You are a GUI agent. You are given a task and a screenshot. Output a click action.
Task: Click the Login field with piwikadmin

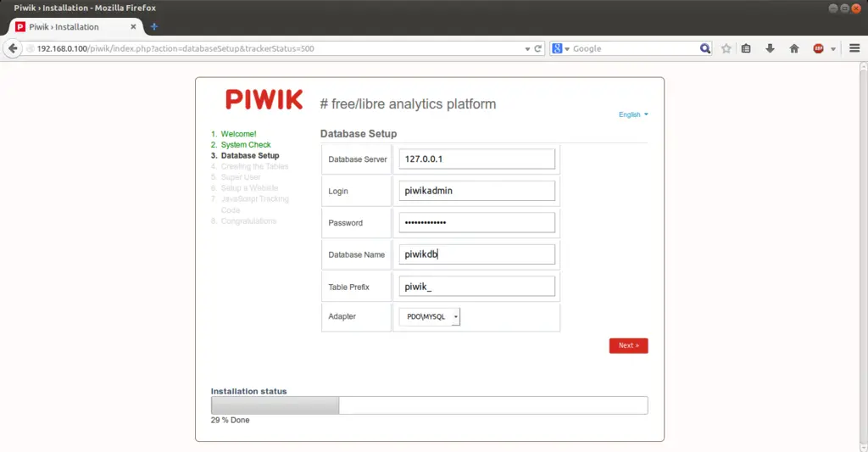476,191
